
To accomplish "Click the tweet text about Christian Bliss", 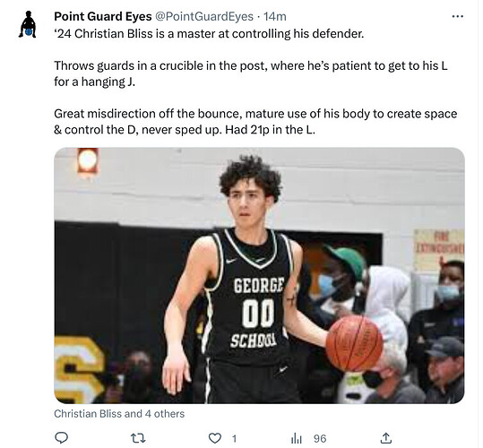I will (255, 82).
